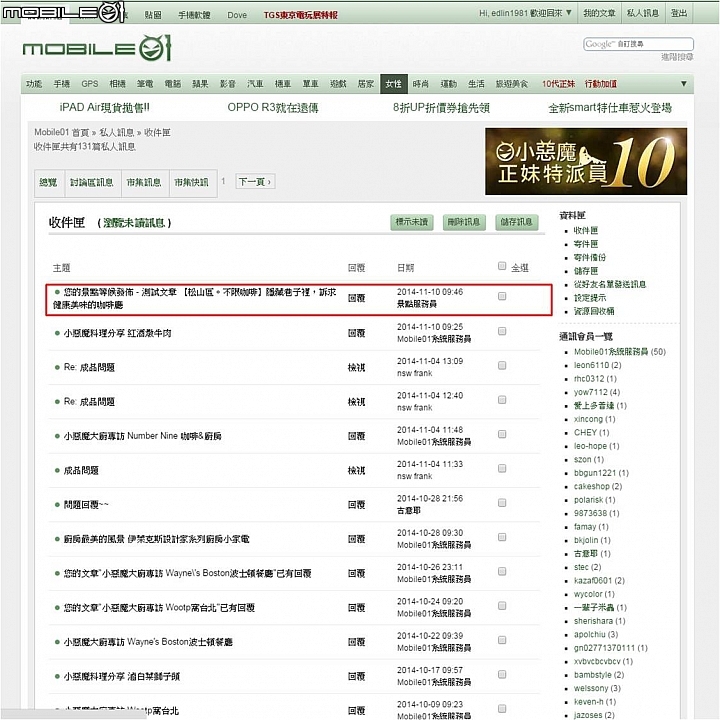The height and width of the screenshot is (720, 720).
Task: Select the checkbox for 小惡魔料理分享 紅酒燉牛肉
Action: pos(502,331)
